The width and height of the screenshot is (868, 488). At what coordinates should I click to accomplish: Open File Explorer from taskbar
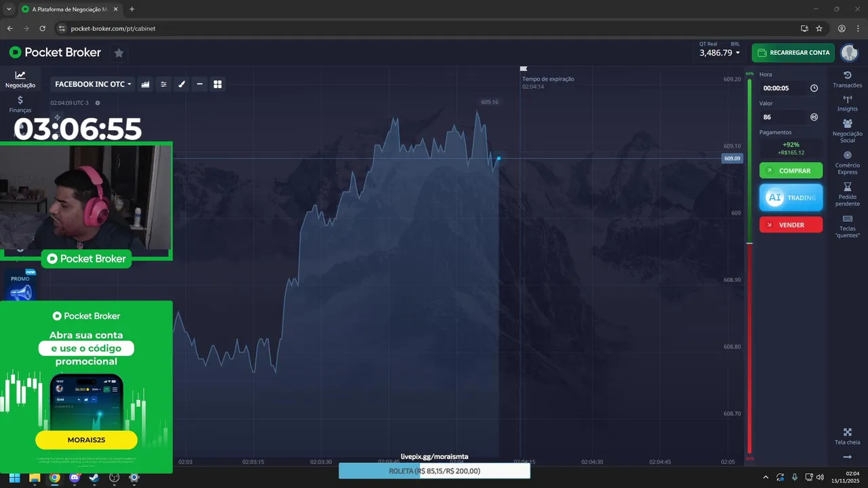(35, 478)
